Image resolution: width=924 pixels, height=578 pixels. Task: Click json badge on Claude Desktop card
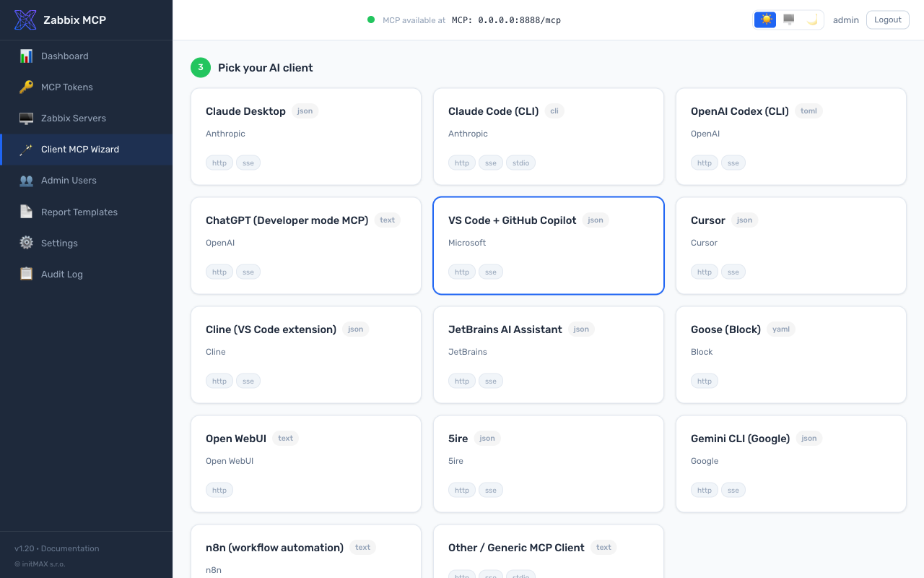coord(305,111)
